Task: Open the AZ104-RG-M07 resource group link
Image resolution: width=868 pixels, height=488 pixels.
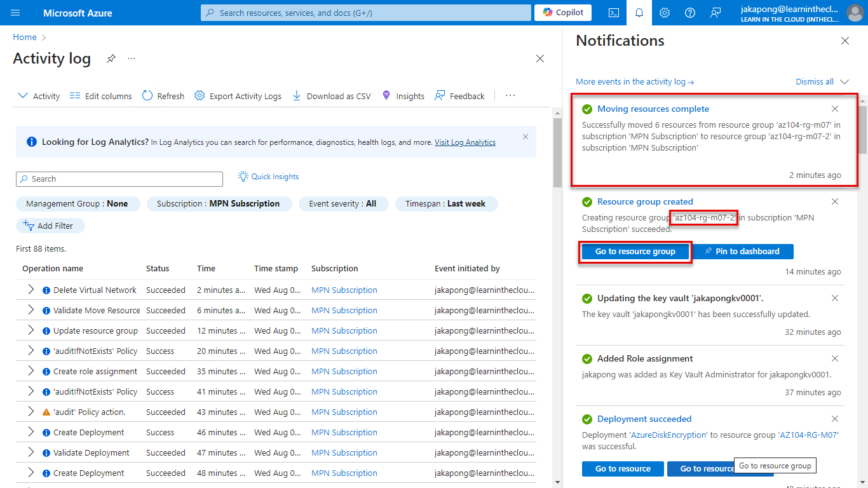Action: (808, 435)
